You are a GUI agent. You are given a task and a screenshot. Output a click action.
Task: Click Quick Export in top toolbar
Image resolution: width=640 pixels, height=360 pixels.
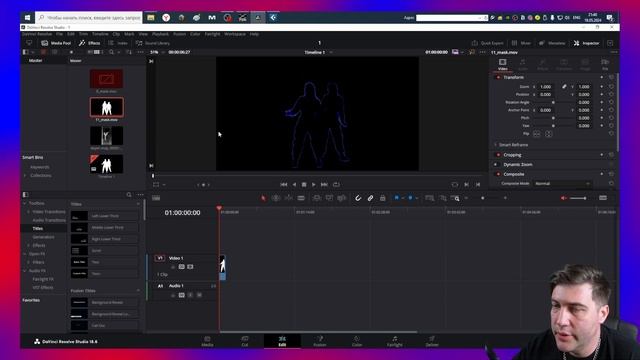(x=487, y=43)
